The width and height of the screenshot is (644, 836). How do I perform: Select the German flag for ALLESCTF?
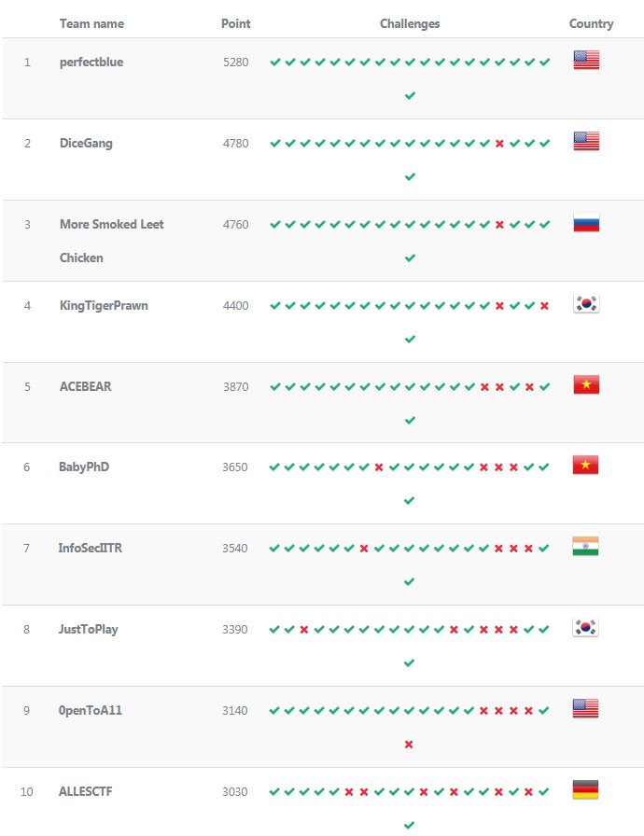click(585, 790)
